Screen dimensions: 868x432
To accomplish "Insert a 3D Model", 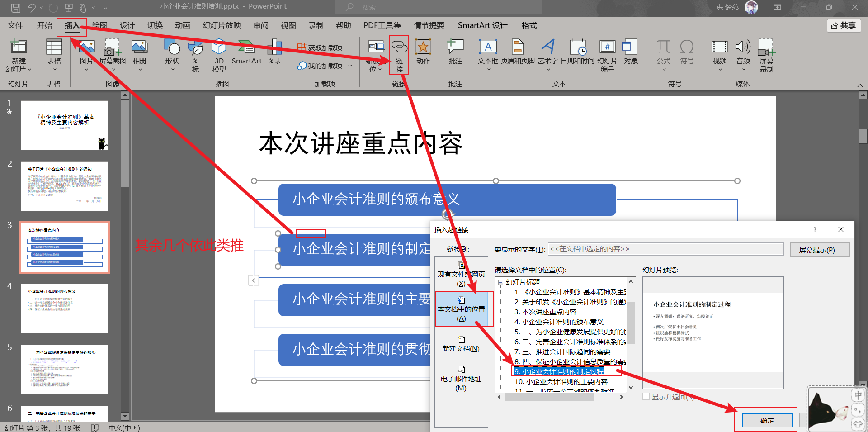I will tap(219, 56).
